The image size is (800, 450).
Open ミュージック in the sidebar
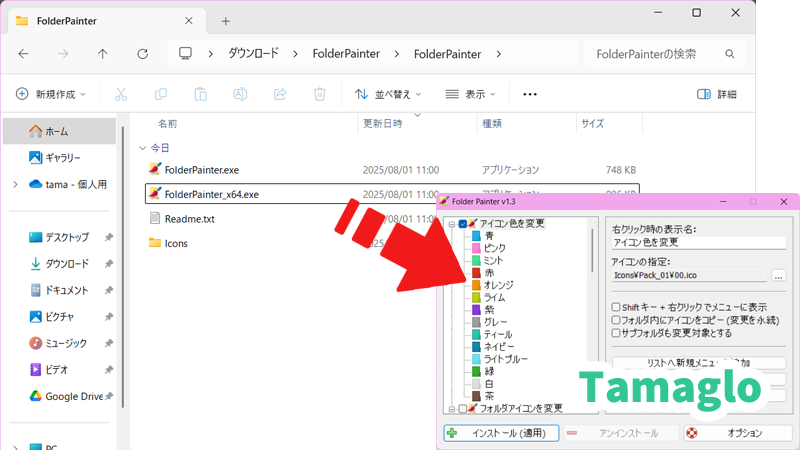point(60,343)
